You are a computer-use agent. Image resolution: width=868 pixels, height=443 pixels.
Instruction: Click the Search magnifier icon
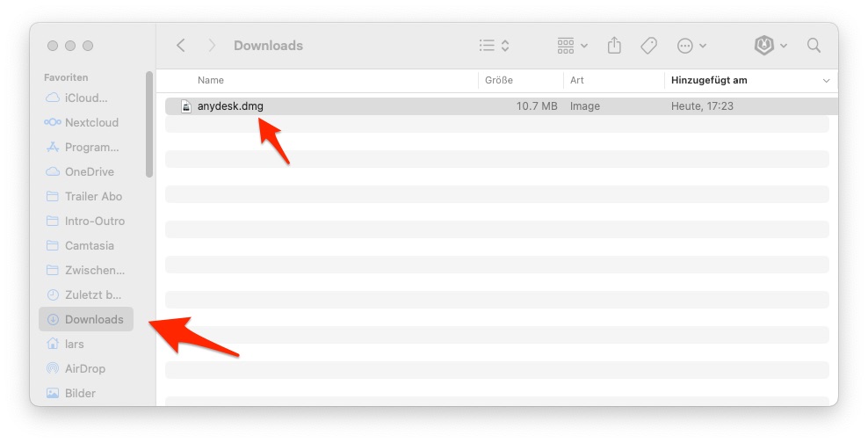(x=814, y=46)
